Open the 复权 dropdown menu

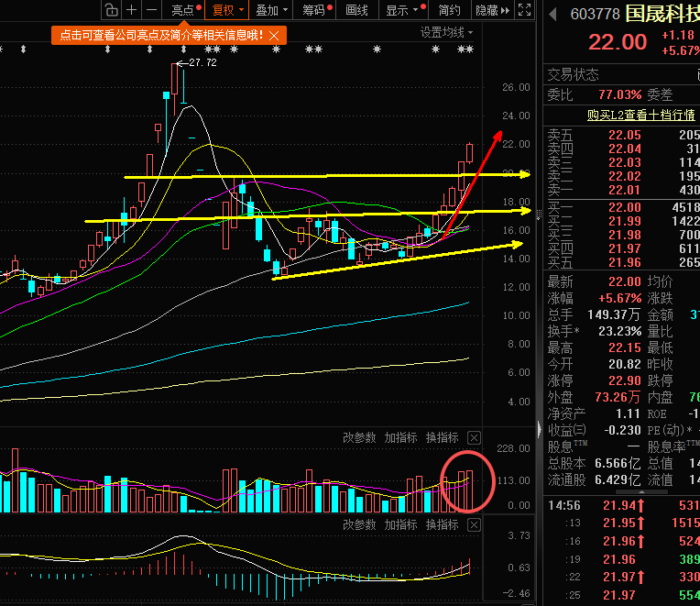click(x=227, y=10)
